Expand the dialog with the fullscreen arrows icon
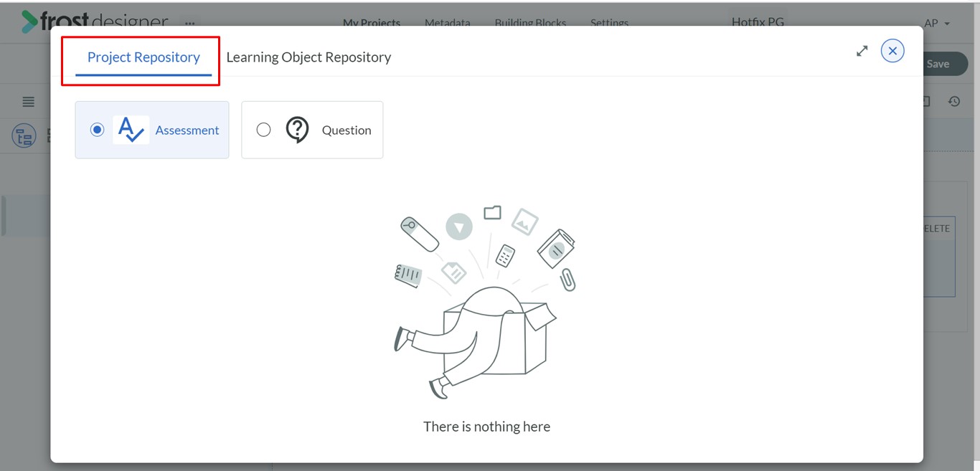This screenshot has width=980, height=471. point(862,51)
